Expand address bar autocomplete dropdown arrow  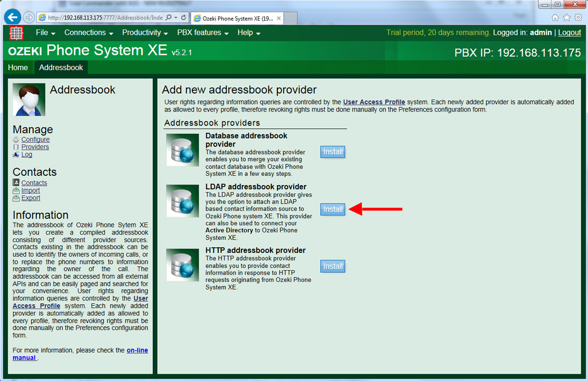click(176, 17)
